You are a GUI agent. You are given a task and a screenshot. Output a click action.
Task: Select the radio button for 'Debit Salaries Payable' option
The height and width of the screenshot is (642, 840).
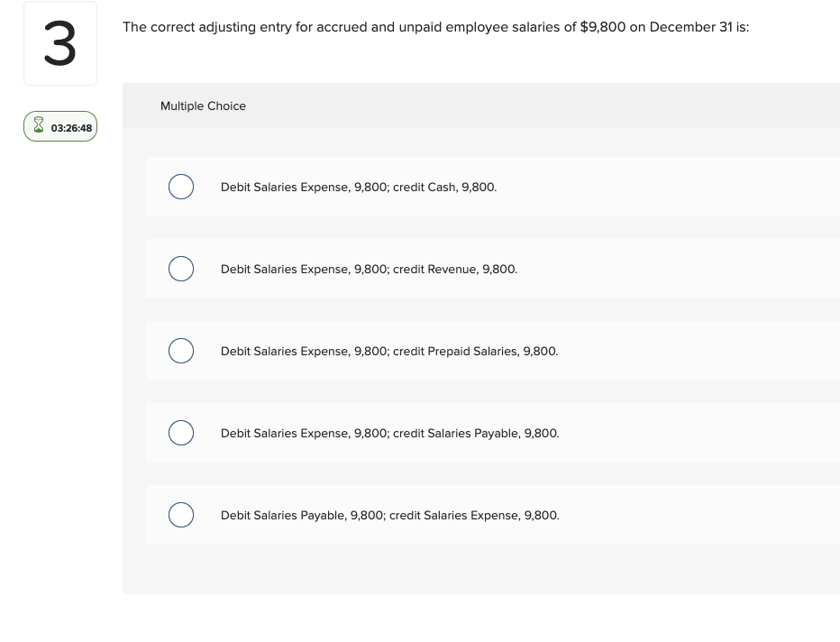[x=181, y=515]
